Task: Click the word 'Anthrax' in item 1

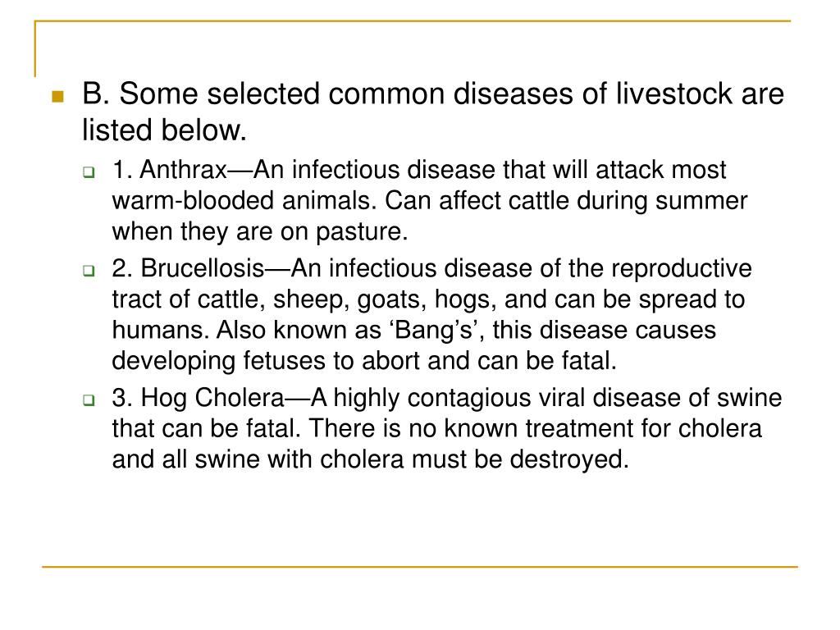Action: (x=183, y=170)
